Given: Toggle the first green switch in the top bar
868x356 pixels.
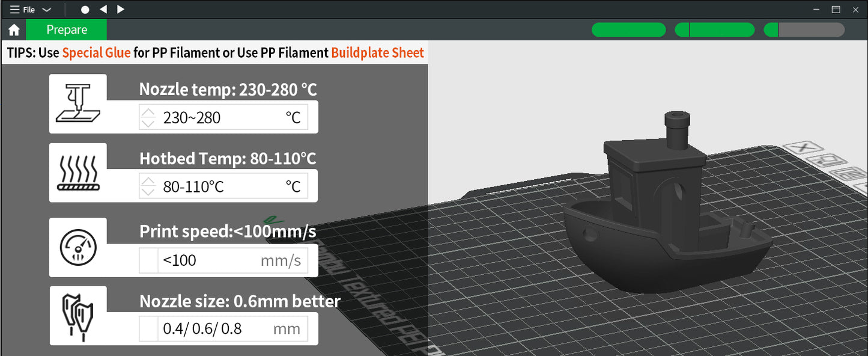Looking at the screenshot, I should click(628, 29).
